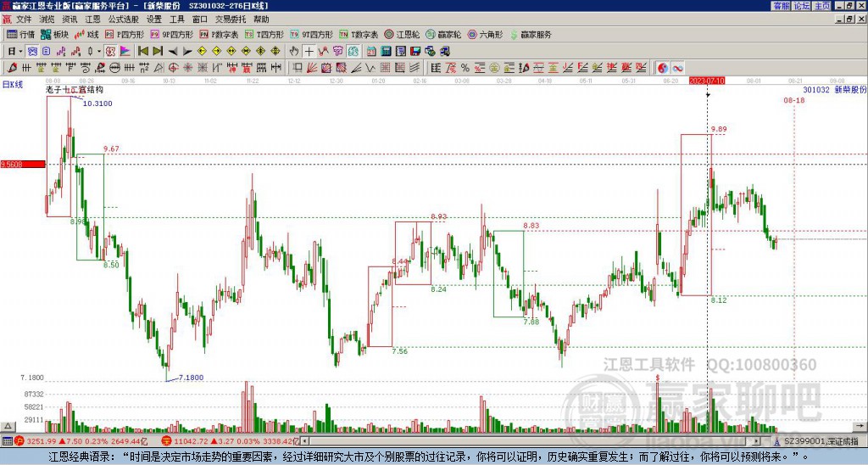Screen dimensions: 868x465
Task: Open the T四方形 tool
Action: [x=264, y=34]
